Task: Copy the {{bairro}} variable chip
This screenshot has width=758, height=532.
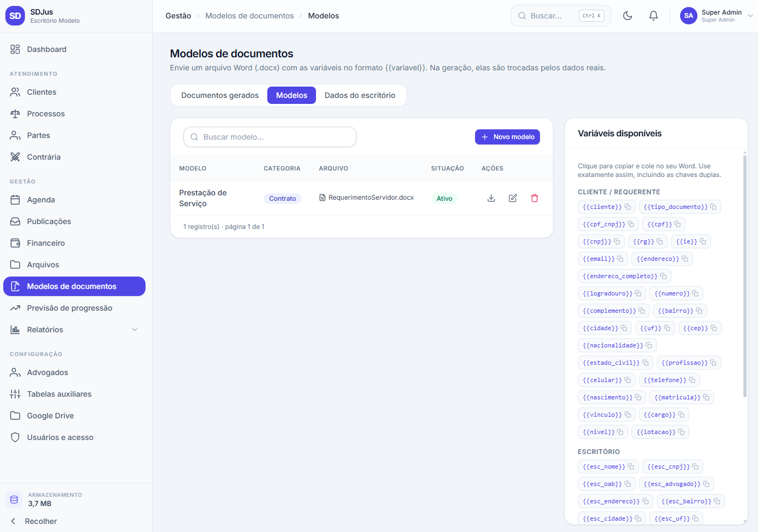Action: [x=680, y=311]
